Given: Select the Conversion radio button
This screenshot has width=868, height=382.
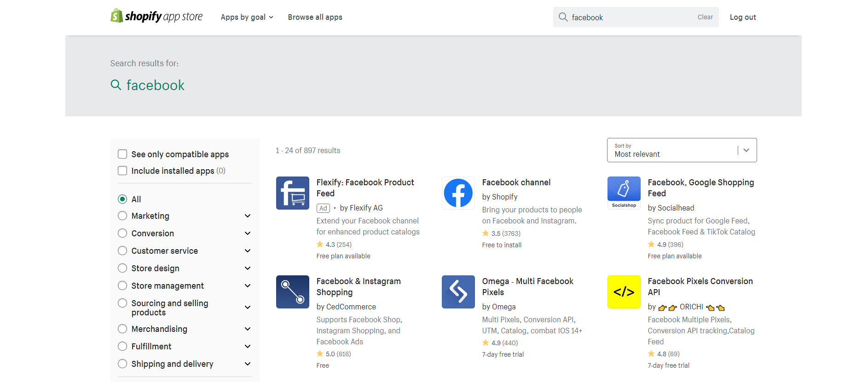Looking at the screenshot, I should (122, 233).
